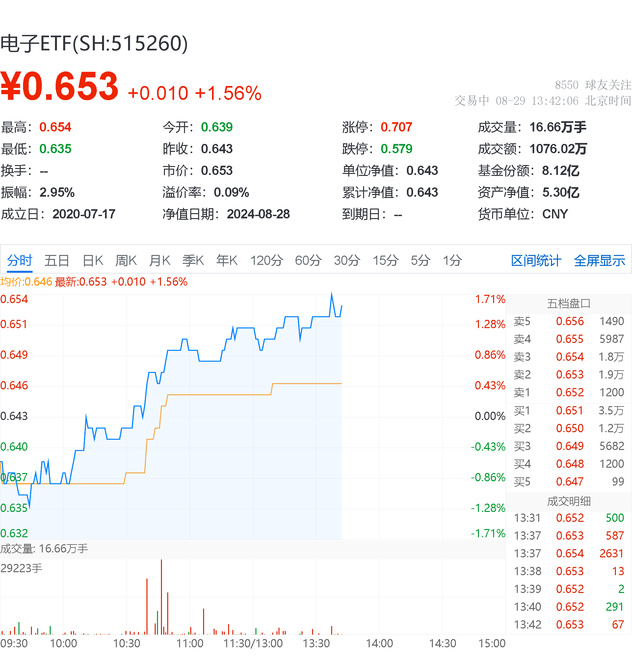Image resolution: width=632 pixels, height=672 pixels.
Task: Click the 跌停 value 0.579
Action: tap(397, 149)
